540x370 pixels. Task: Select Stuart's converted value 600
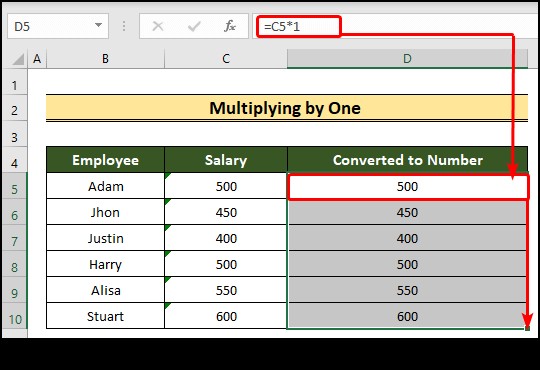(x=407, y=316)
